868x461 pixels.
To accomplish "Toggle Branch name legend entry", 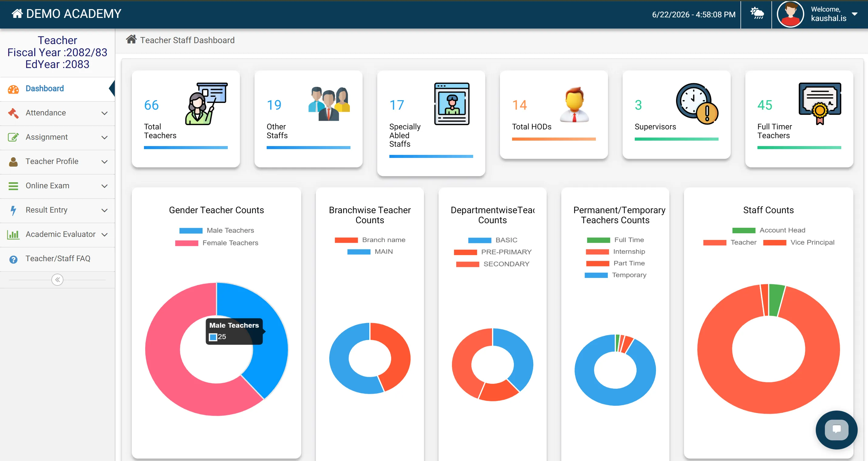I will tap(370, 240).
